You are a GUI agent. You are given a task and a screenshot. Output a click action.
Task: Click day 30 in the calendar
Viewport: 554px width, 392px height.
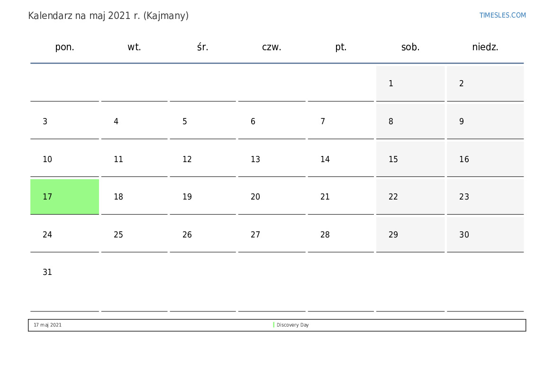(485, 234)
